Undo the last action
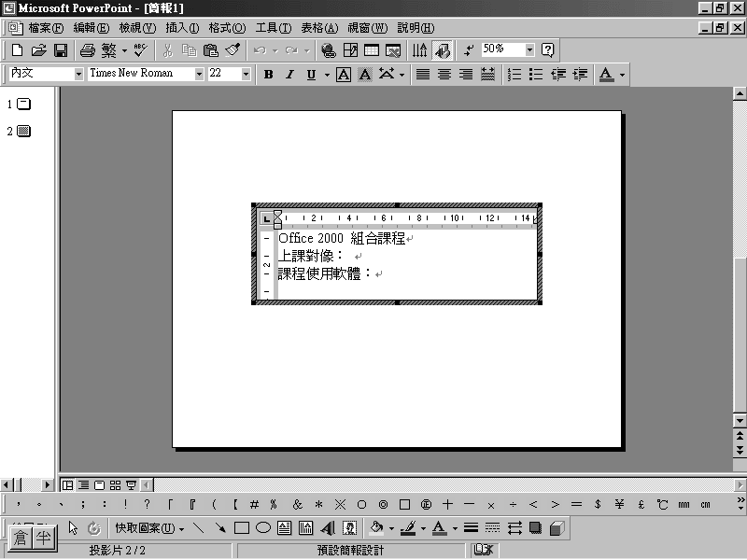Image resolution: width=747 pixels, height=560 pixels. [x=260, y=50]
